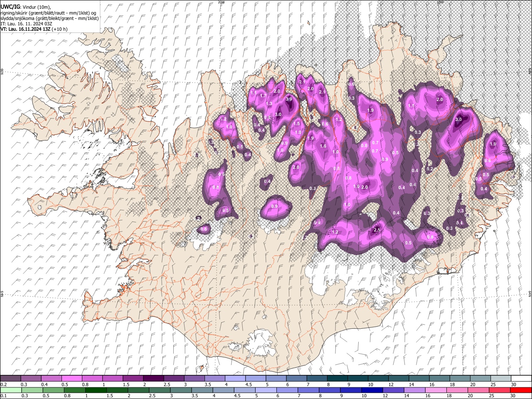Click the slate blue 6 swatch in grey-teal scale
Image resolution: width=532 pixels, height=399 pixels.
pos(296,378)
